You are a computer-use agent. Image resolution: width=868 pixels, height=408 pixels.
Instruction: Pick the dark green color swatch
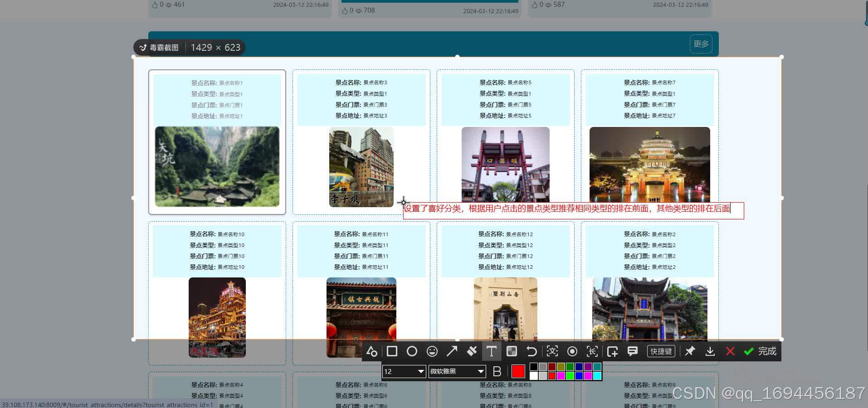[x=570, y=367]
